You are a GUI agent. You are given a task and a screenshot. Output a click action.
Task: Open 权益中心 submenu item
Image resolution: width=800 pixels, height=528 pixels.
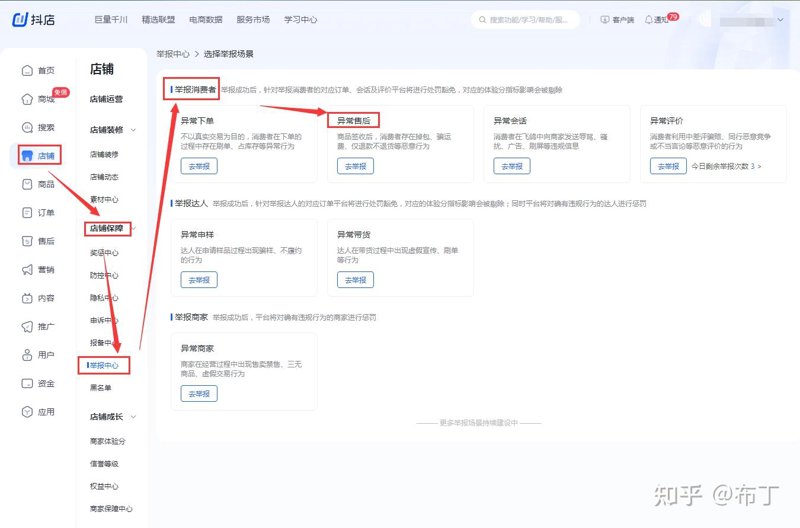pos(104,486)
